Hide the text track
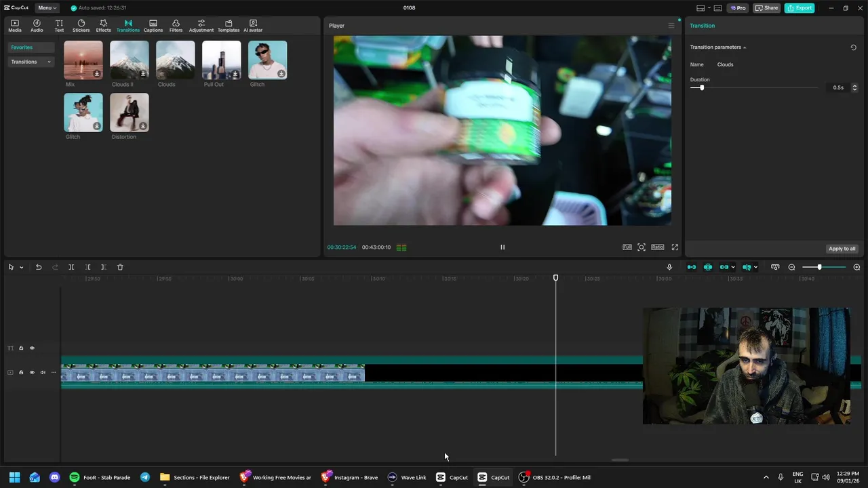The image size is (868, 488). [32, 348]
